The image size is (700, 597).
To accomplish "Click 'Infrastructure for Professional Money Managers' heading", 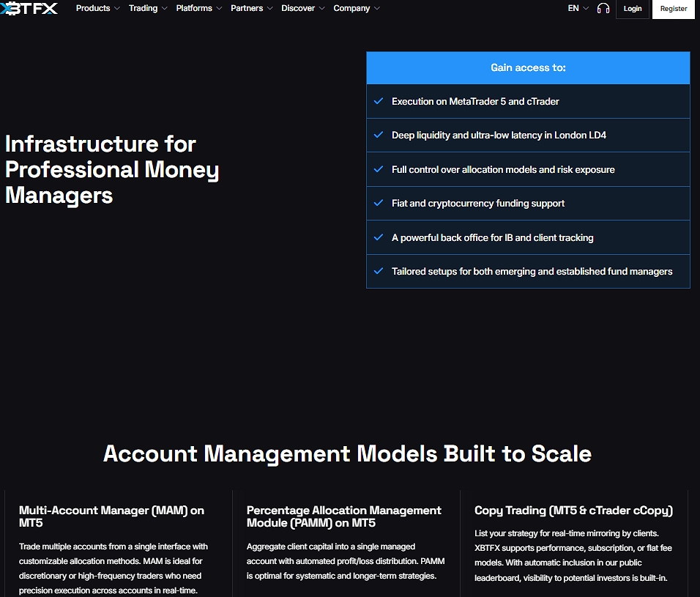I will (x=112, y=170).
